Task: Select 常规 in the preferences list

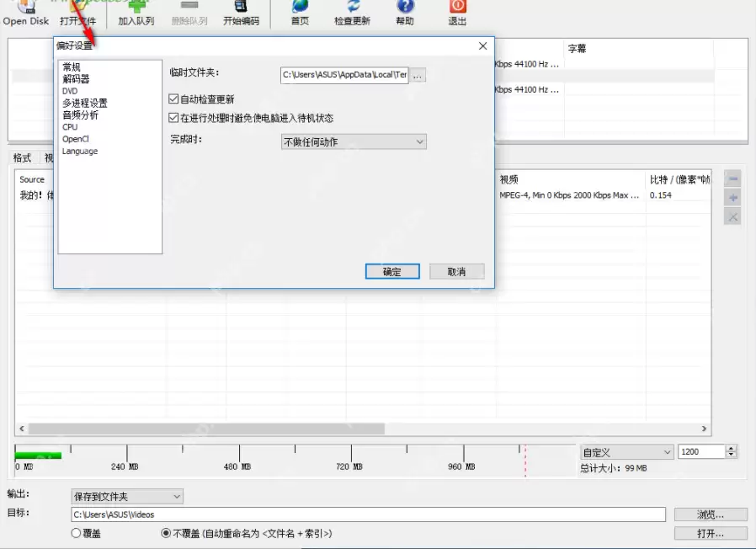Action: click(72, 67)
